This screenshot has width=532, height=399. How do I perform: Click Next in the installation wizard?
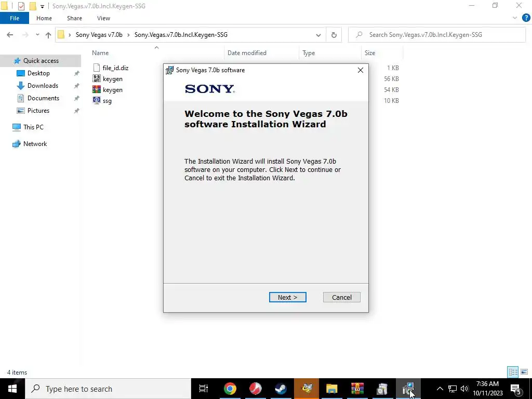tap(287, 297)
